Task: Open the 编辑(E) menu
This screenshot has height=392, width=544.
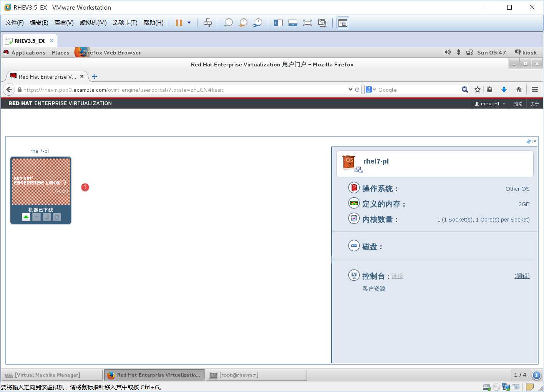Action: click(x=39, y=23)
